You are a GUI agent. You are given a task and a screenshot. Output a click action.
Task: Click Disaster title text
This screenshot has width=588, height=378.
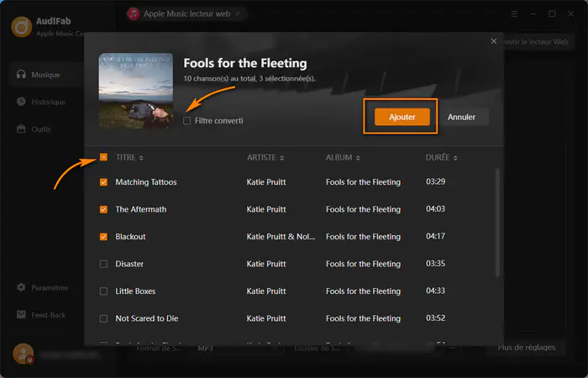tap(129, 264)
